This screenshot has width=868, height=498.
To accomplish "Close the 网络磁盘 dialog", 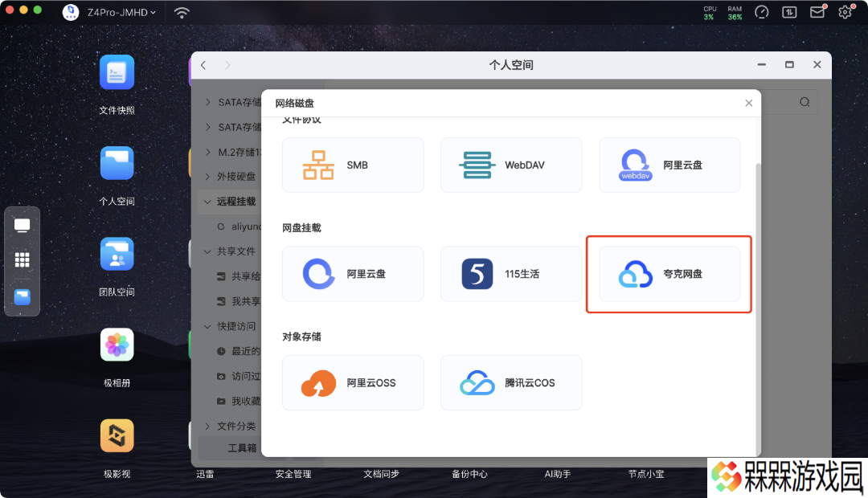I will pyautogui.click(x=748, y=103).
